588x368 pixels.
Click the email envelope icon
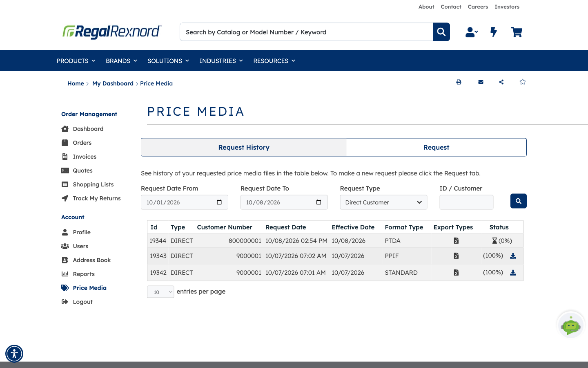point(481,82)
